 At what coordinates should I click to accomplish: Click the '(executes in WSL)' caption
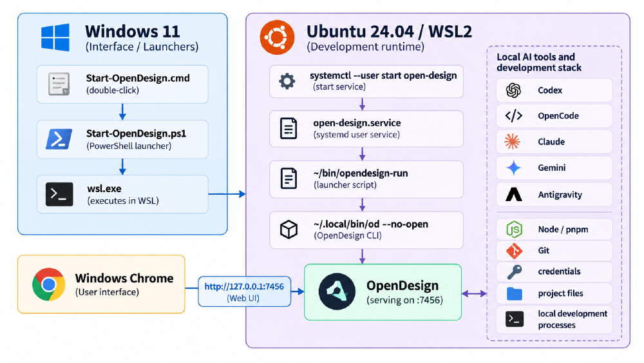click(x=123, y=201)
